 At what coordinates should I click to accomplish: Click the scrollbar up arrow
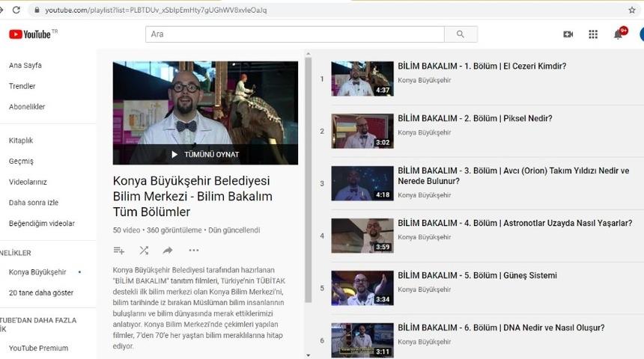[309, 54]
